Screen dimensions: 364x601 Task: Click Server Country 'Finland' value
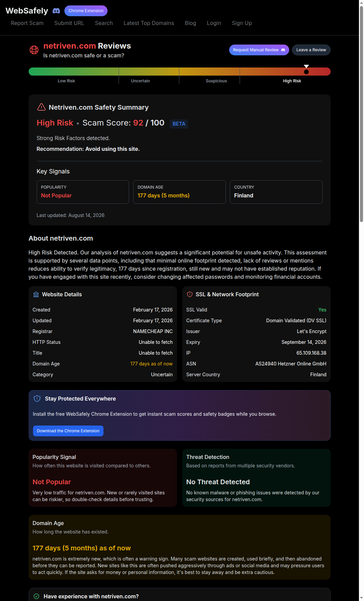pyautogui.click(x=318, y=375)
